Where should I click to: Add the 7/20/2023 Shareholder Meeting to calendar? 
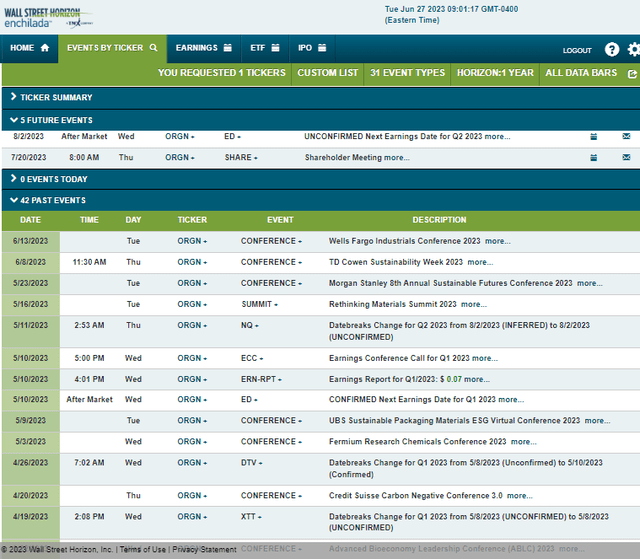click(593, 157)
